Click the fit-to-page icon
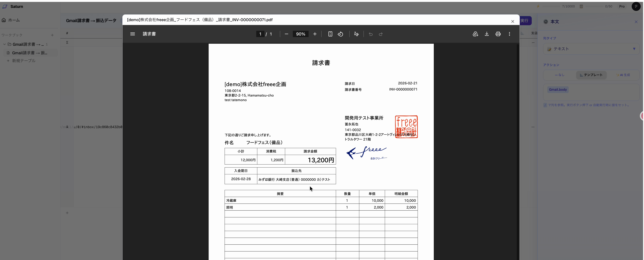Screen dimensions: 644x260 coord(330,34)
